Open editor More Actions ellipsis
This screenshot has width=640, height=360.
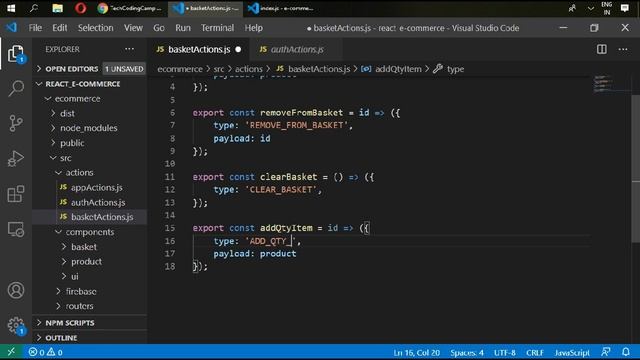[623, 49]
